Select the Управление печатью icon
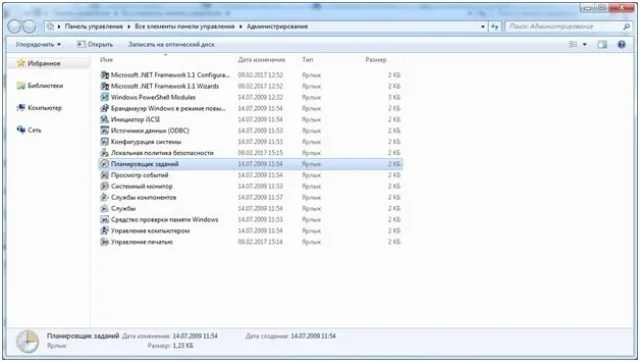Viewport: 640px width, 362px height. click(104, 242)
